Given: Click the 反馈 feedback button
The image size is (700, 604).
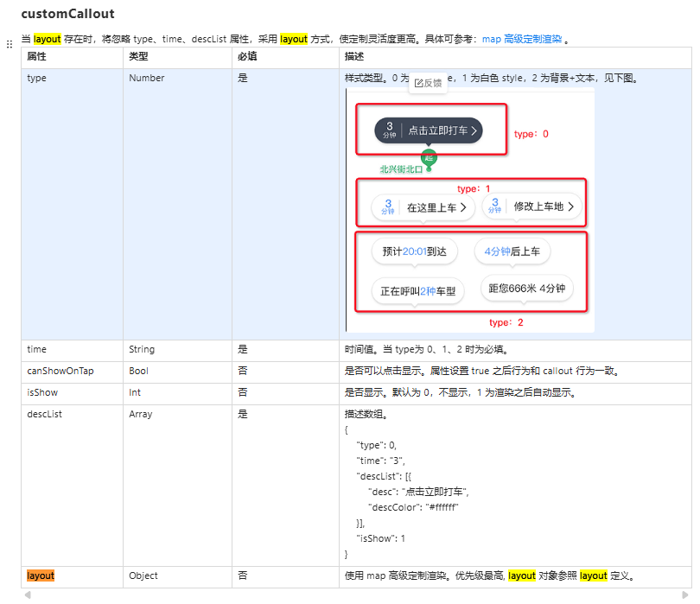Looking at the screenshot, I should [428, 83].
